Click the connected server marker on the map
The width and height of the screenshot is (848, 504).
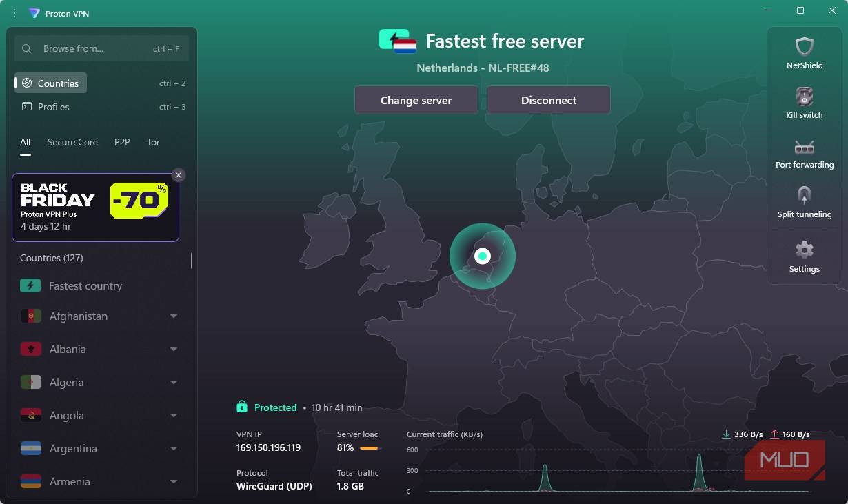pos(483,255)
